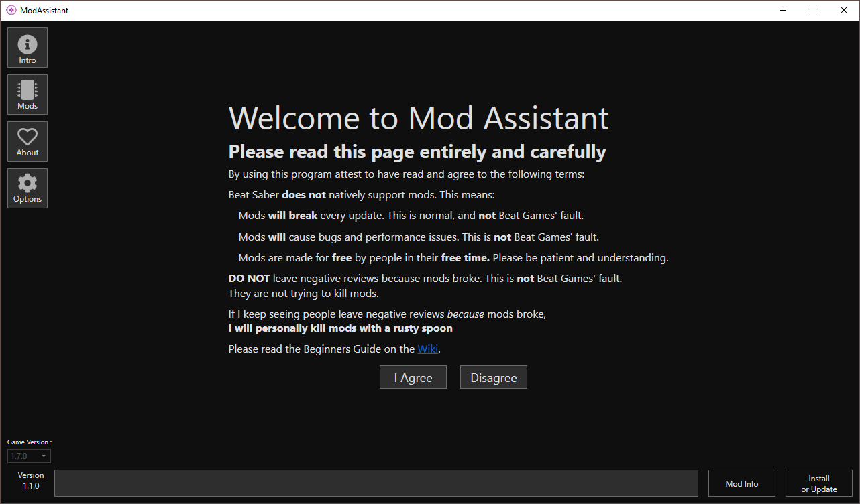
Task: Follow the Wiki hyperlink
Action: point(428,349)
